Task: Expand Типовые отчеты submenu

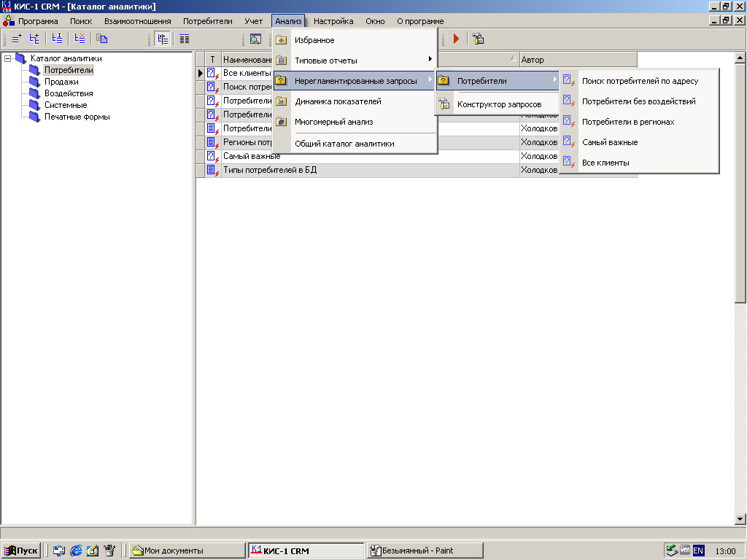Action: [x=355, y=61]
